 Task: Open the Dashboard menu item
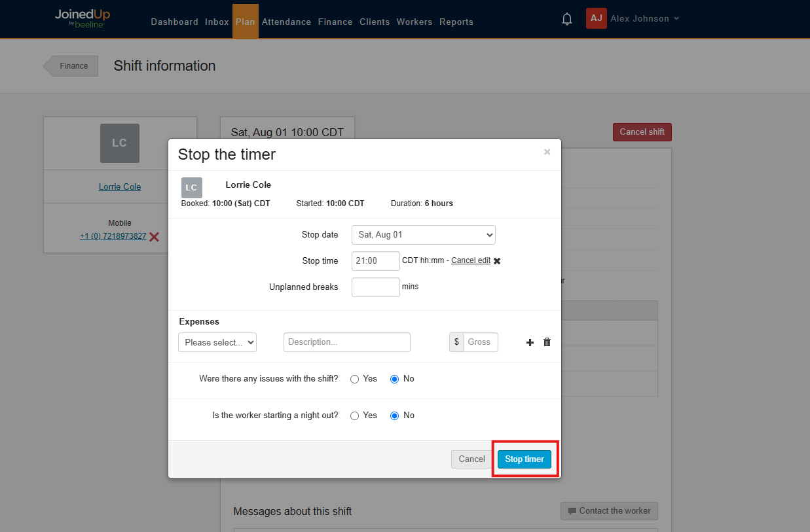174,22
